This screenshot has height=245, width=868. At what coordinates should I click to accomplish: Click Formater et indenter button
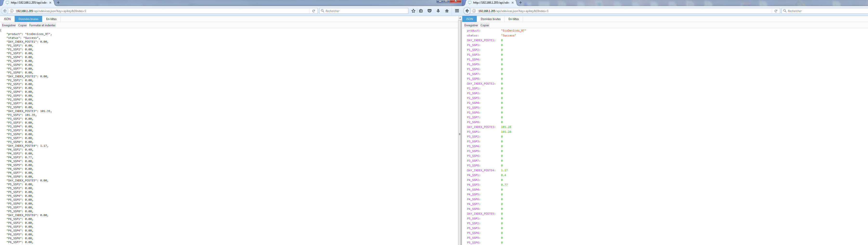click(42, 25)
